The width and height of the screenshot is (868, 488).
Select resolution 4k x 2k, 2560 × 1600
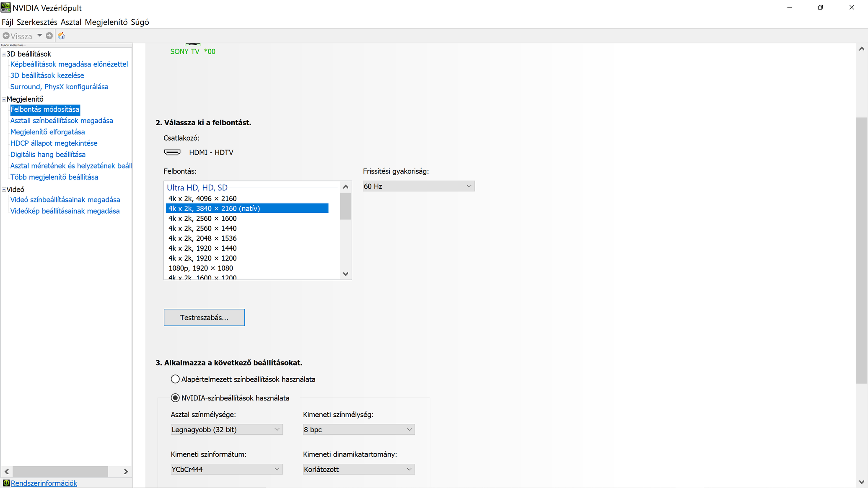[247, 219]
